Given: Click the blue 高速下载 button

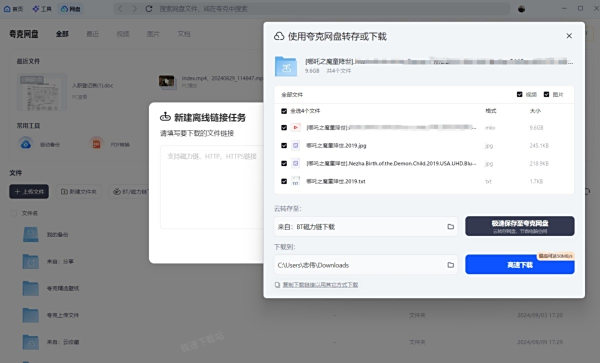Looking at the screenshot, I should pyautogui.click(x=520, y=265).
